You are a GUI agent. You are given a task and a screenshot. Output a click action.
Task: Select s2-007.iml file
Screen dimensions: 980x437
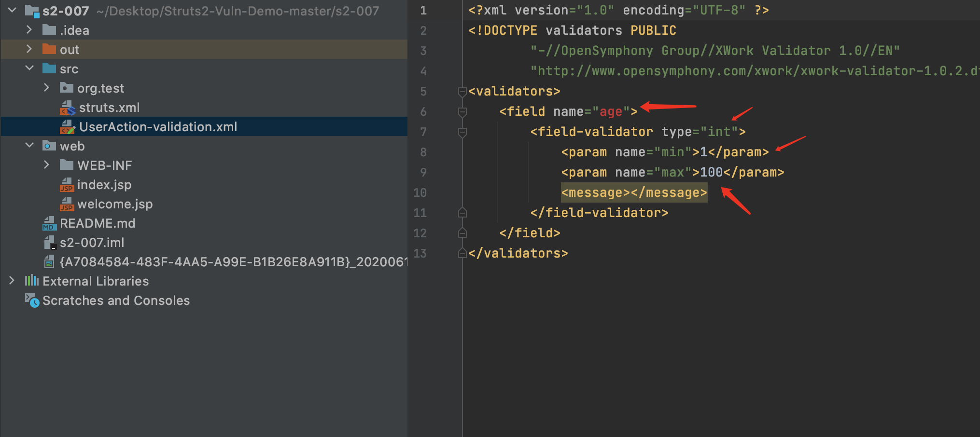[92, 243]
